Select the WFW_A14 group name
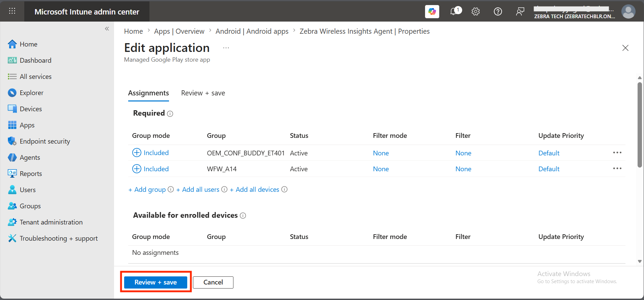 pyautogui.click(x=222, y=169)
